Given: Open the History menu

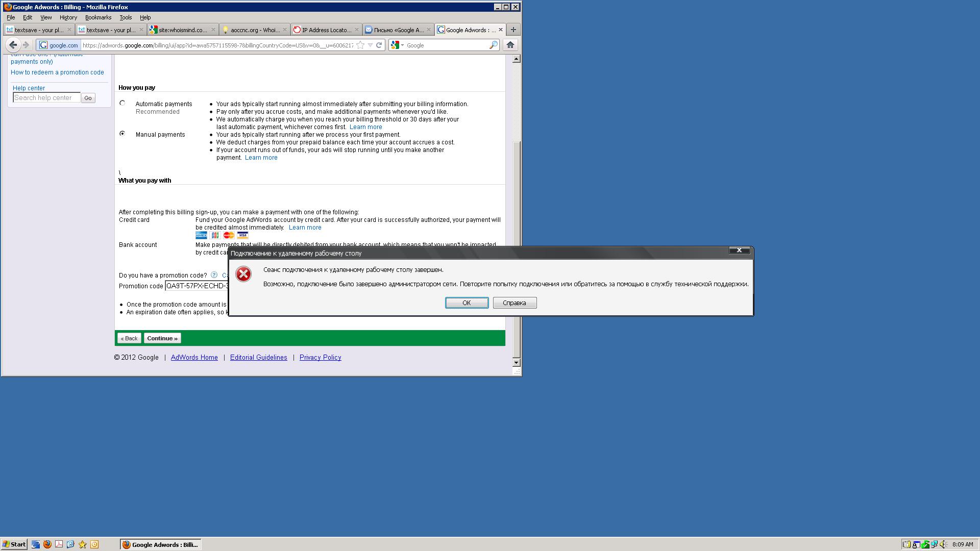Looking at the screenshot, I should click(68, 17).
